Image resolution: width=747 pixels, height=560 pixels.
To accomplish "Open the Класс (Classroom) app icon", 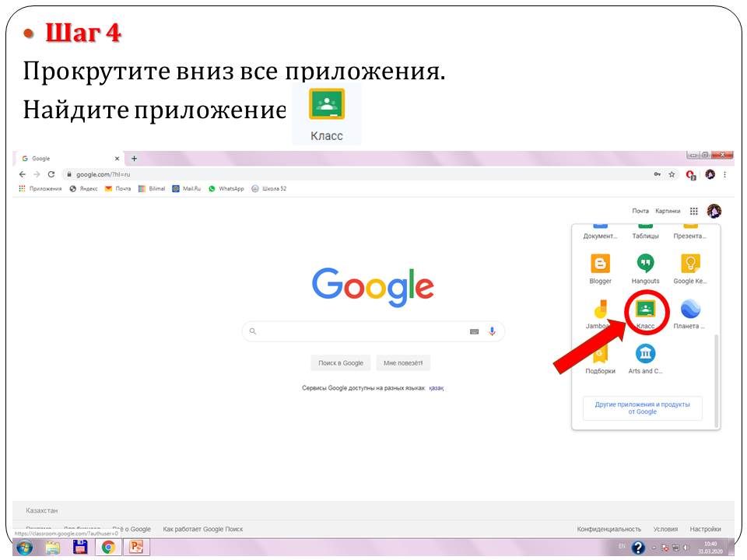I will (645, 309).
